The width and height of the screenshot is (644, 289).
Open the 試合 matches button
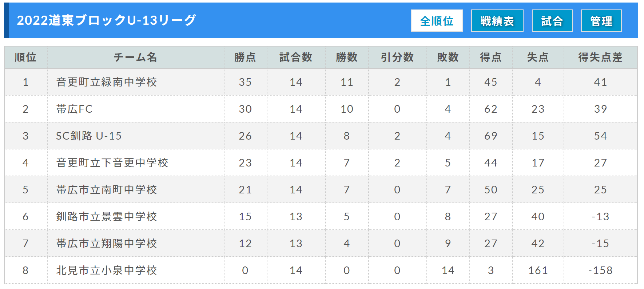pyautogui.click(x=552, y=21)
